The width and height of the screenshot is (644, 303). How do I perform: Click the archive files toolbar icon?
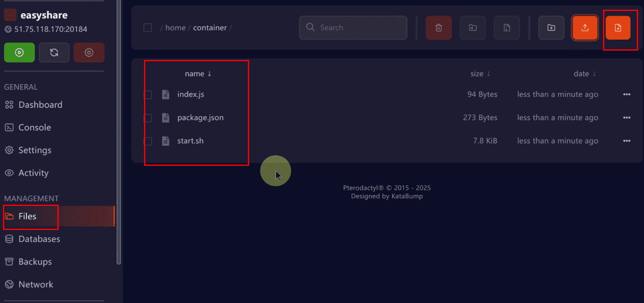[x=507, y=28]
